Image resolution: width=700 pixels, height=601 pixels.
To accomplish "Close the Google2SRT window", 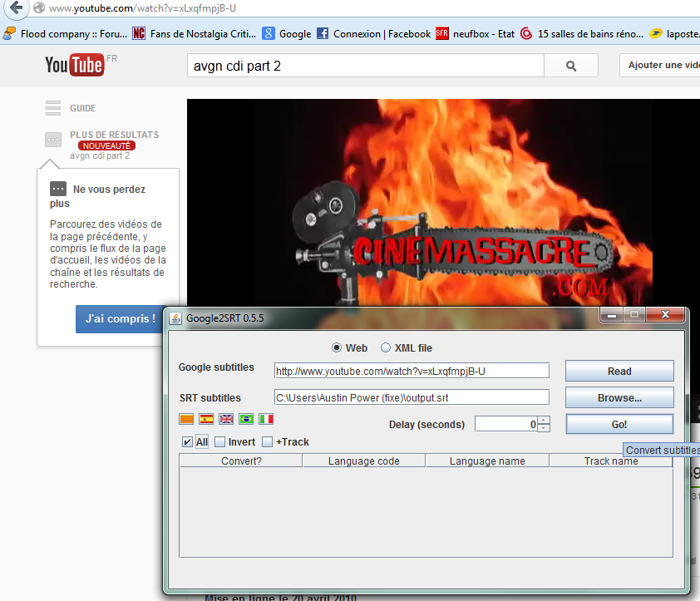I will click(x=665, y=314).
